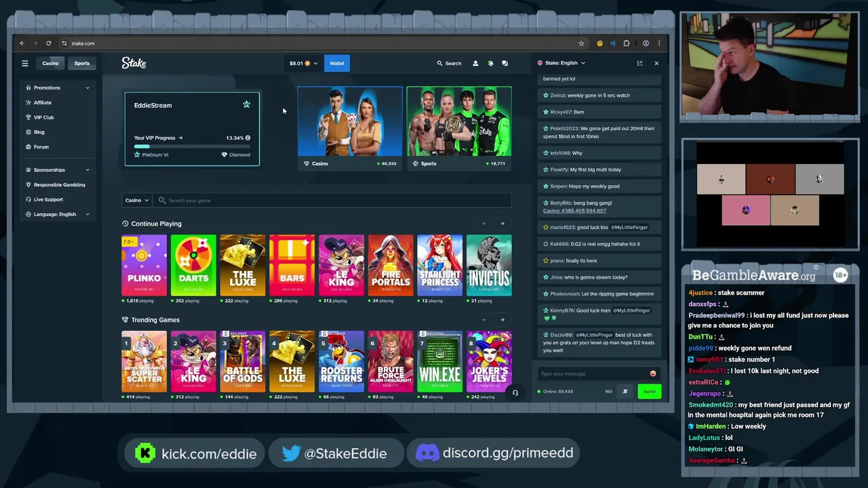Close the chat panel
This screenshot has height=488, width=868.
point(656,63)
